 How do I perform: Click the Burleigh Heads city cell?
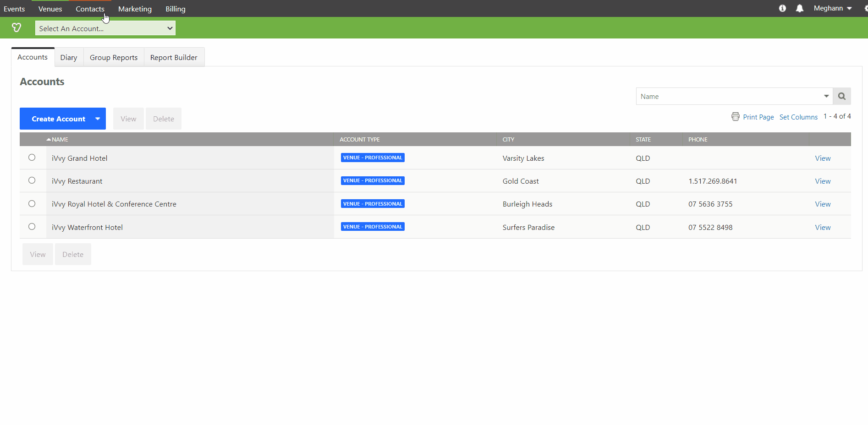point(527,204)
